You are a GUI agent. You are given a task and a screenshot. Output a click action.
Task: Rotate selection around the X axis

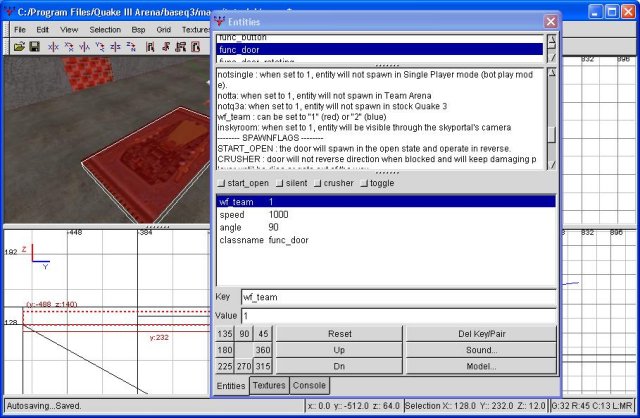(69, 47)
